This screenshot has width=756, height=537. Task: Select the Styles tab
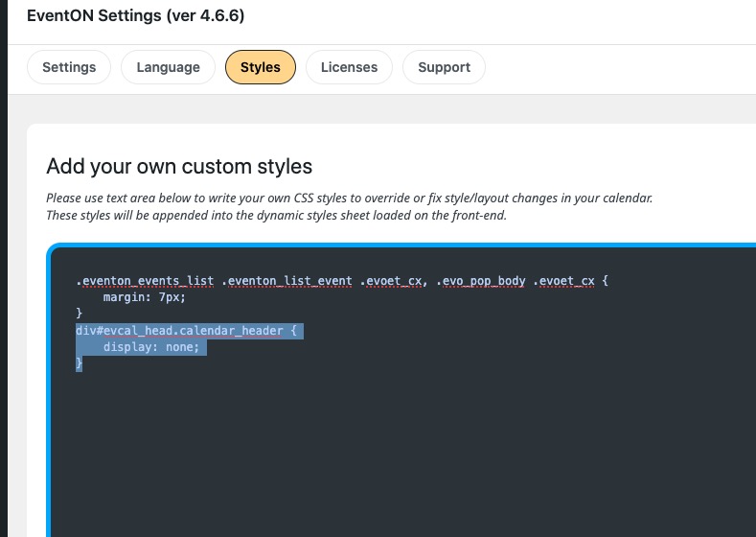pyautogui.click(x=261, y=67)
